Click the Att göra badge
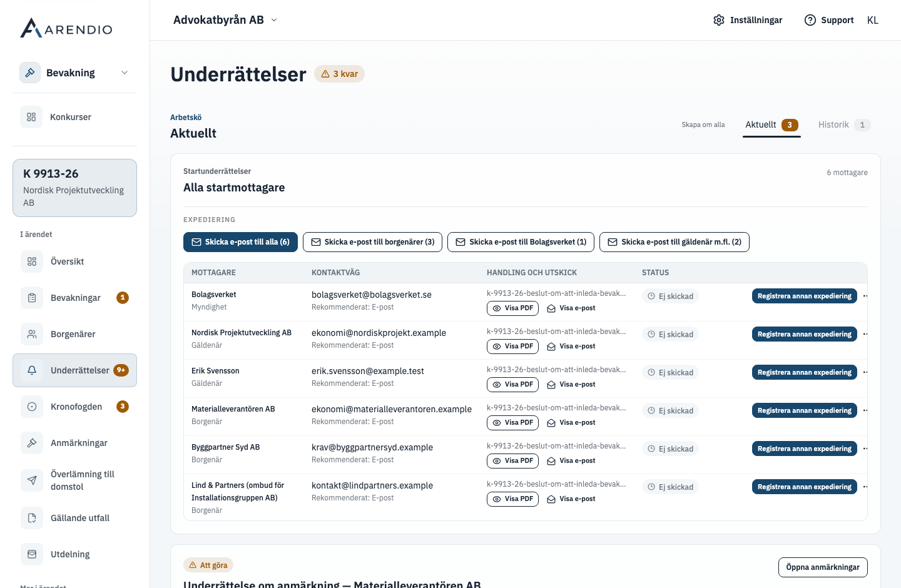The width and height of the screenshot is (901, 588). click(208, 565)
